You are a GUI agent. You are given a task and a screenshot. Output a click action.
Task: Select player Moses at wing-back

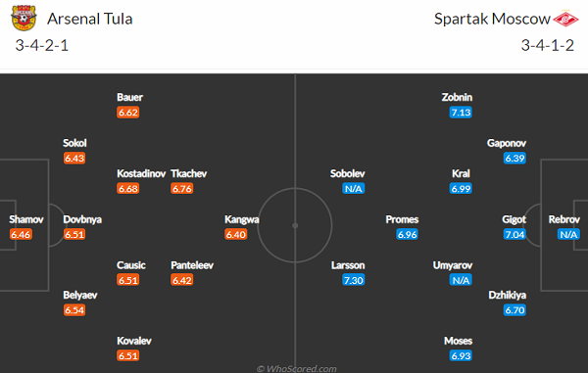tap(458, 341)
